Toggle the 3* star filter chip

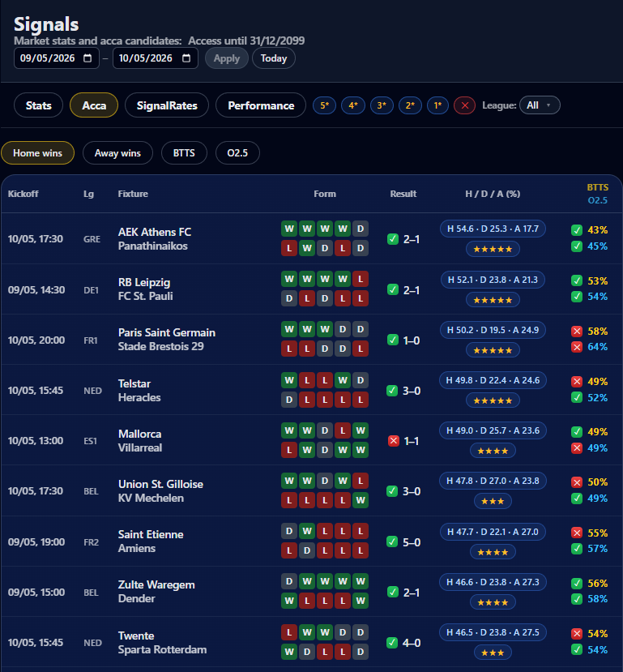[382, 105]
